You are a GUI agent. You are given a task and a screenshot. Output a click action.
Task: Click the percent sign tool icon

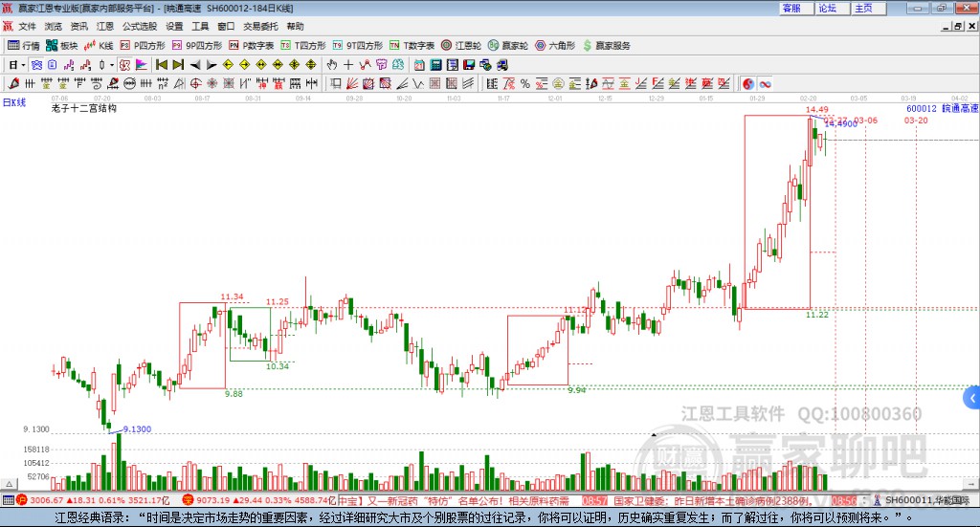click(525, 83)
